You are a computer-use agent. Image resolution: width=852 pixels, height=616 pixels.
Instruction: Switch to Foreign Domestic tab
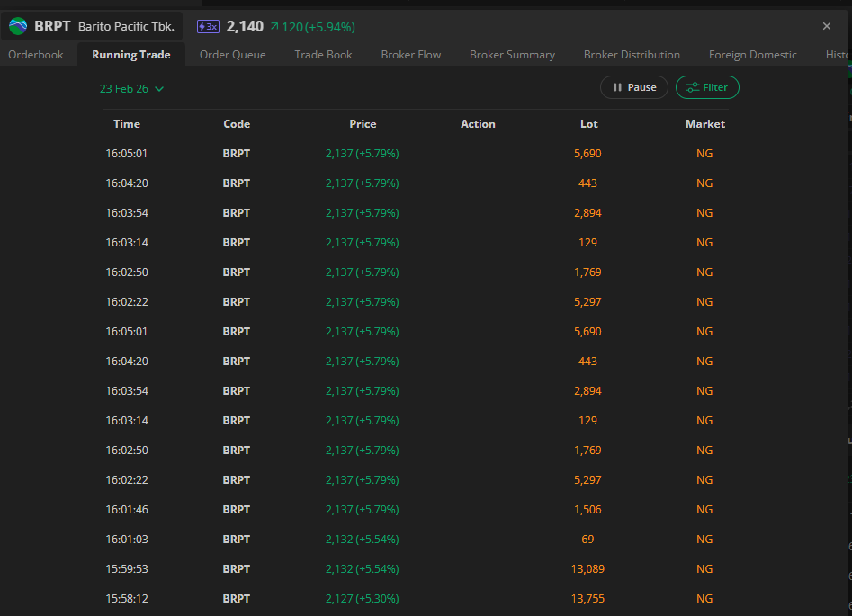click(752, 55)
